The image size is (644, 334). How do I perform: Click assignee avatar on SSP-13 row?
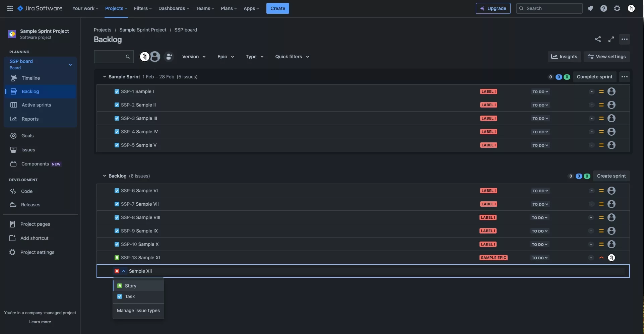[611, 258]
